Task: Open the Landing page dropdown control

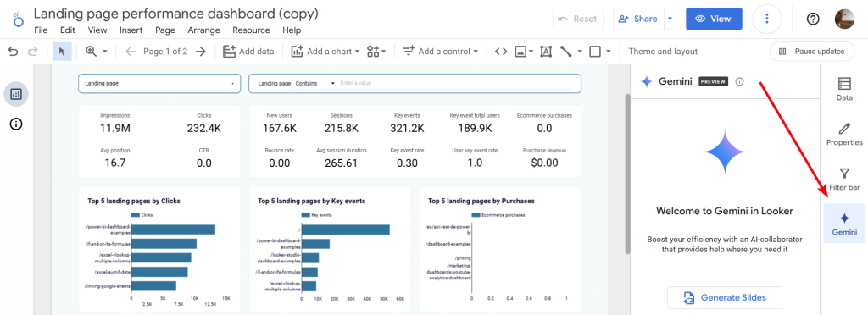Action: click(159, 84)
